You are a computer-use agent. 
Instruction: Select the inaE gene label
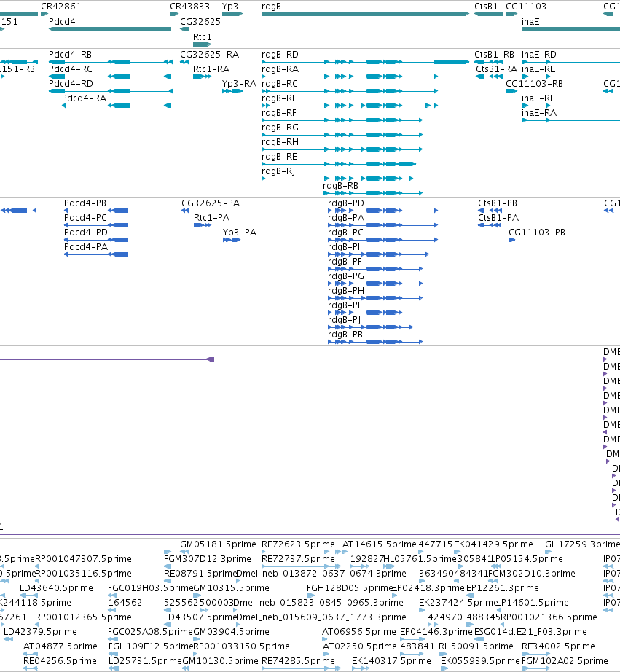[530, 21]
